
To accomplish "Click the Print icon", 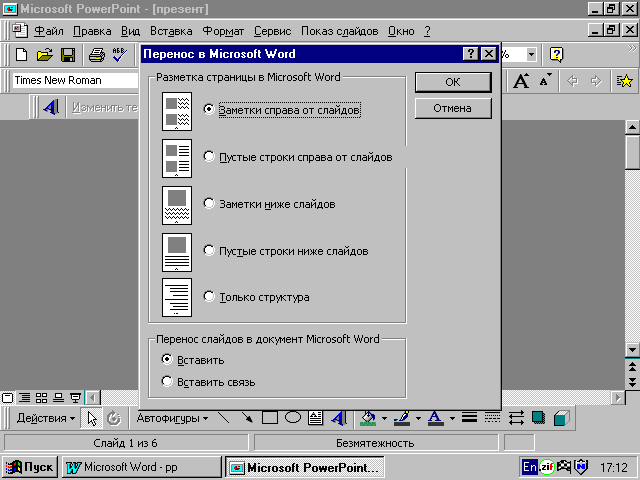I will [x=97, y=54].
